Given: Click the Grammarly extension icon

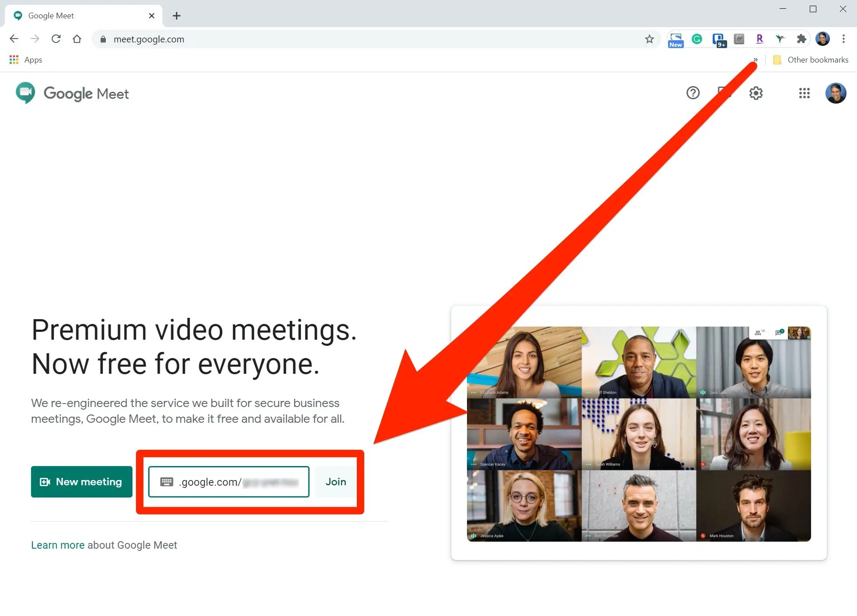Looking at the screenshot, I should click(697, 39).
